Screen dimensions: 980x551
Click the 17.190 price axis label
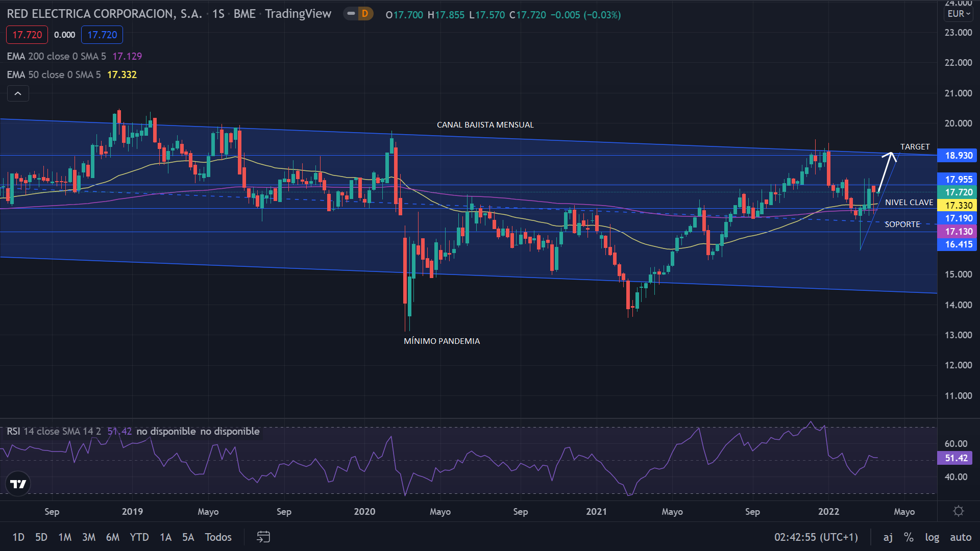tap(957, 218)
